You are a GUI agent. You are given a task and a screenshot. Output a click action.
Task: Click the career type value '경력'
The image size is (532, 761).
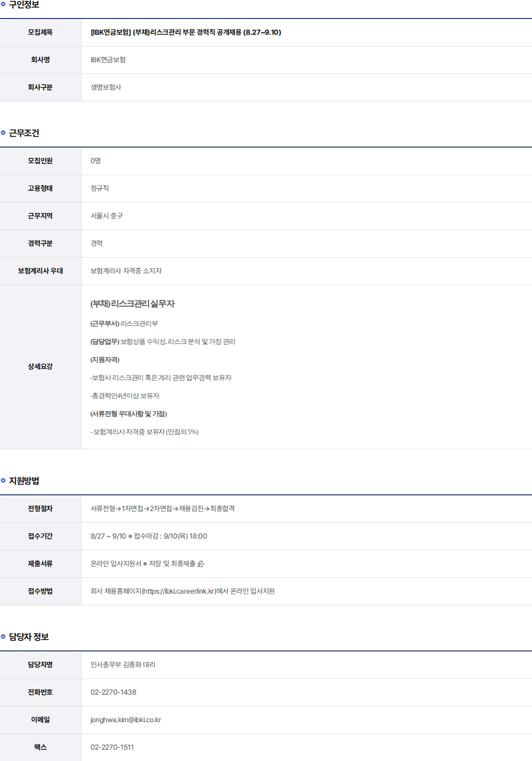96,244
